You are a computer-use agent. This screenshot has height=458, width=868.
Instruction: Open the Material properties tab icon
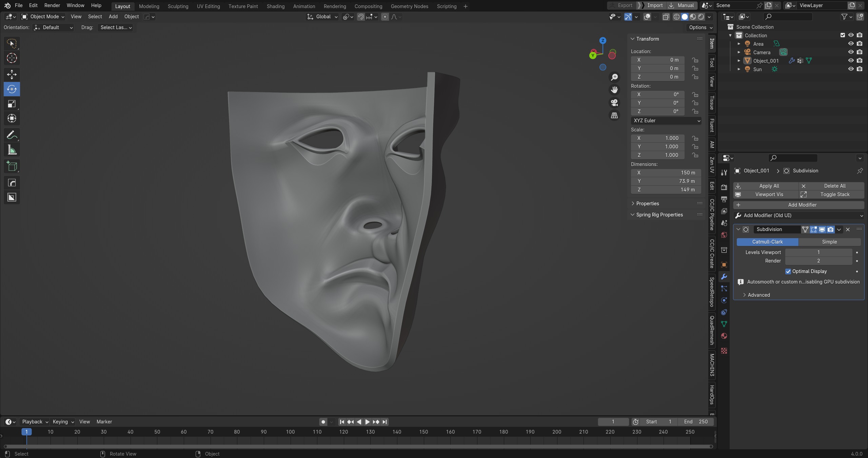click(x=724, y=336)
